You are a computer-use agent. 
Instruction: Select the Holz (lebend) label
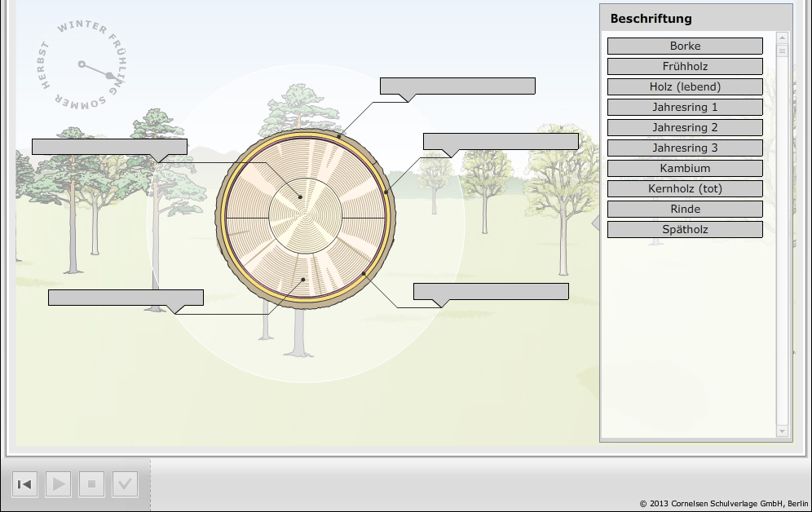point(685,87)
